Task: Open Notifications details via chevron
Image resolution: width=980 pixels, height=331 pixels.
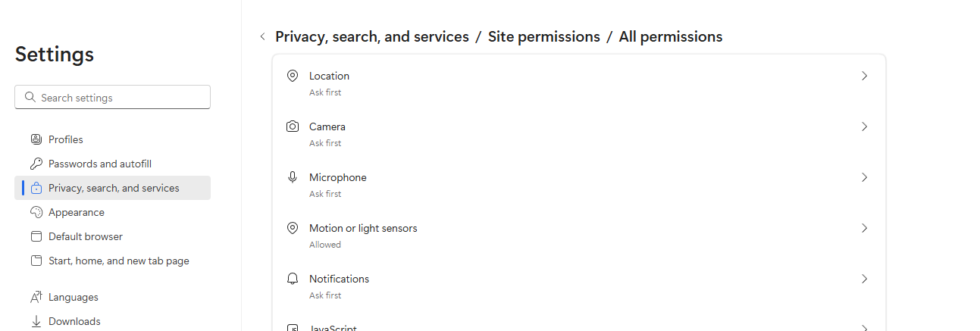Action: point(864,279)
